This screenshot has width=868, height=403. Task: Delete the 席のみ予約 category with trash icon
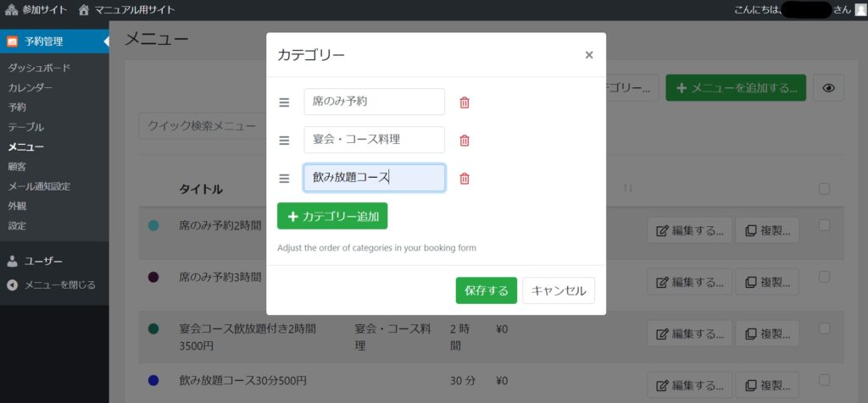pyautogui.click(x=465, y=102)
